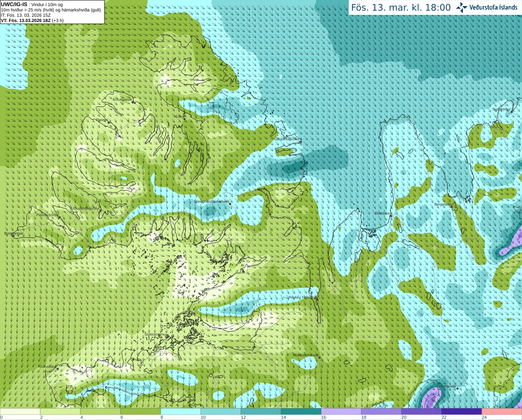Select the Stykkishólmur station label
The height and width of the screenshot is (420, 522).
pyautogui.click(x=156, y=334)
